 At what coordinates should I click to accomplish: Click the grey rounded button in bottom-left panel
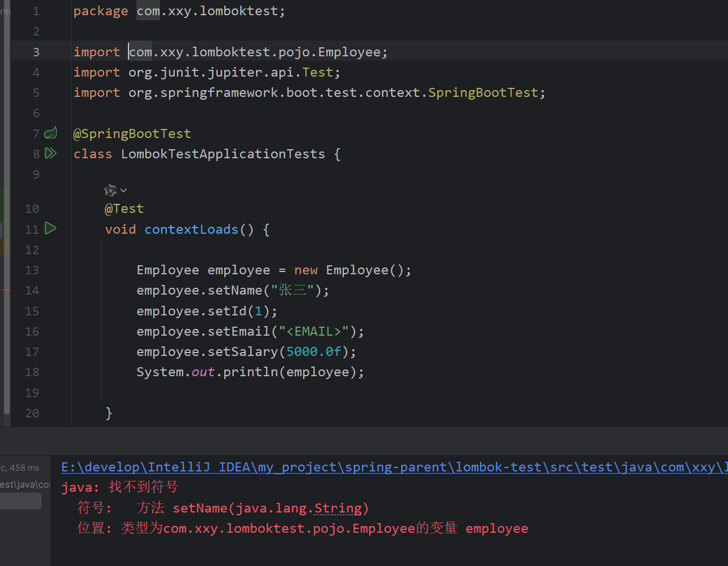(21, 501)
